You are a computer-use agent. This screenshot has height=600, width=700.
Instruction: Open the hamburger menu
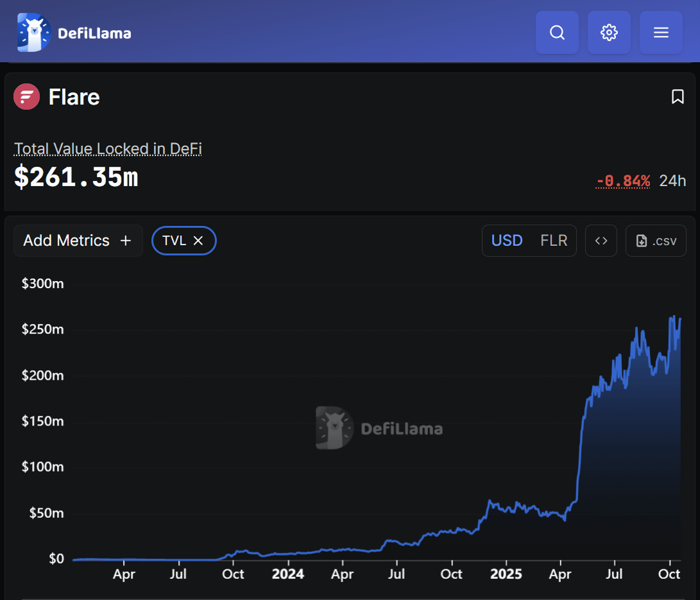coord(661,33)
